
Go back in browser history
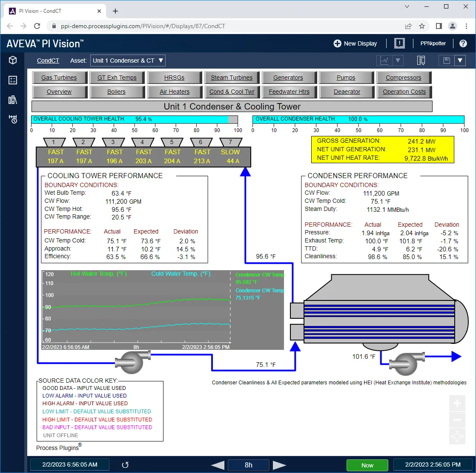click(x=10, y=26)
